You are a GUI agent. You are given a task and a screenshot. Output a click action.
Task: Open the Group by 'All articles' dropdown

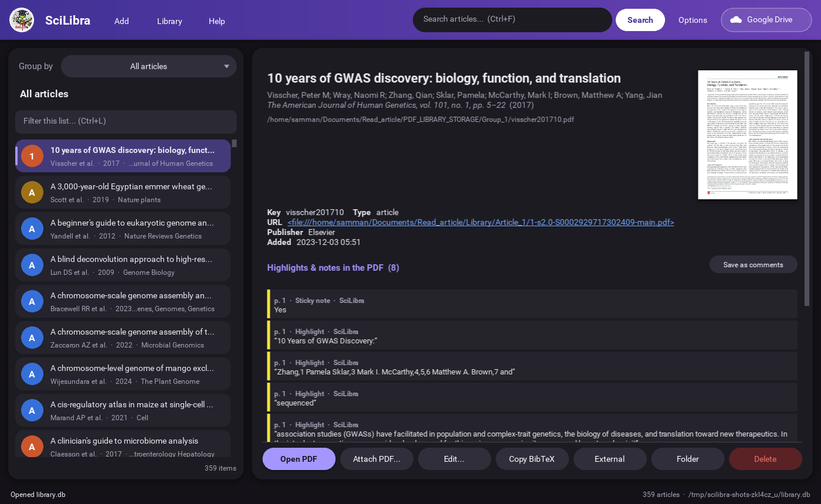click(x=149, y=66)
